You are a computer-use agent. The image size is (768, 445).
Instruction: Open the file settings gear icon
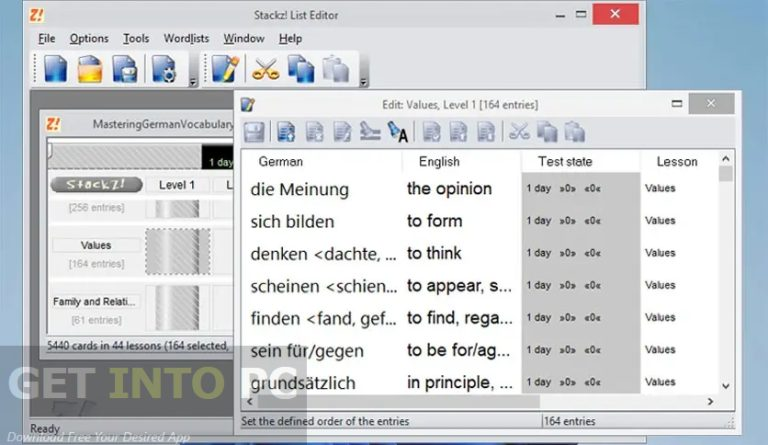click(x=164, y=69)
